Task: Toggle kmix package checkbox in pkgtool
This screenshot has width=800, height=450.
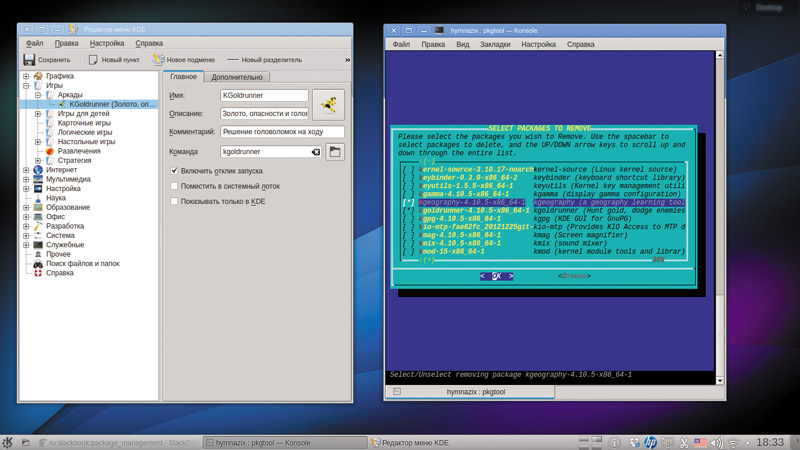Action: (x=409, y=243)
